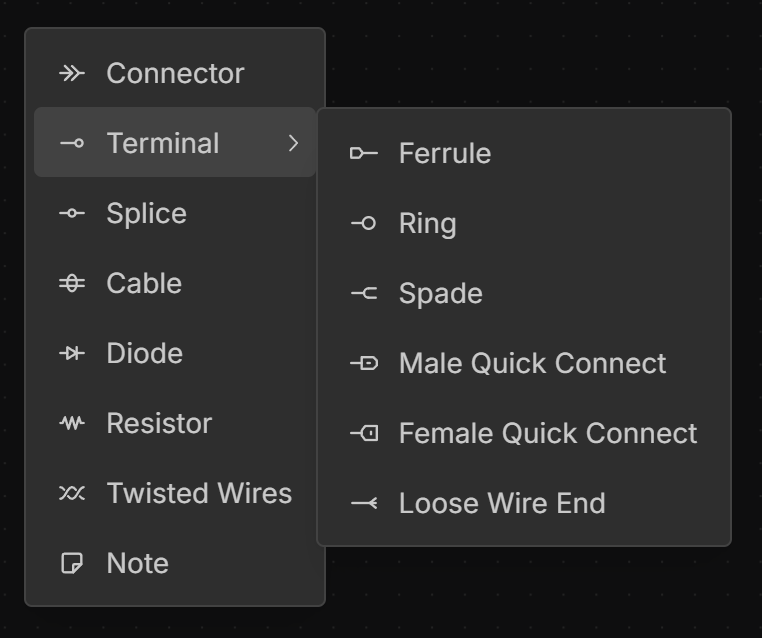Click the Resistor zigzag icon

[x=72, y=423]
